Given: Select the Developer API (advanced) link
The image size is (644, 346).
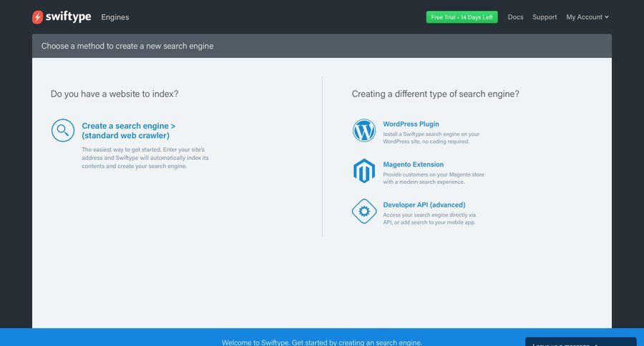Looking at the screenshot, I should coord(424,204).
